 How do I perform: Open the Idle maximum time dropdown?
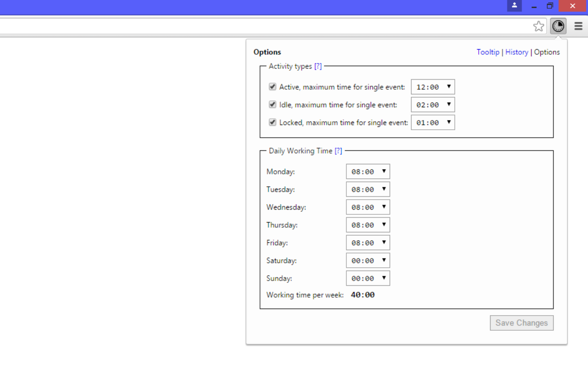point(433,105)
